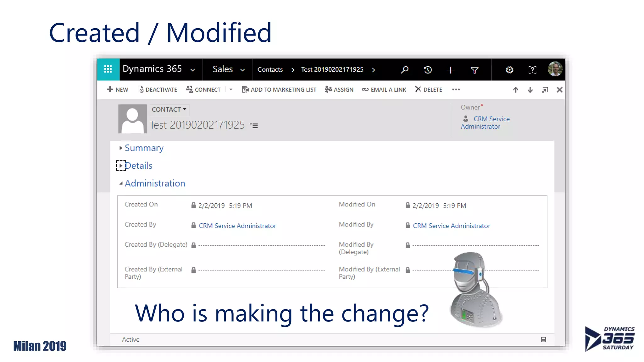Click the CONNECT command
The width and height of the screenshot is (644, 362).
coord(203,90)
